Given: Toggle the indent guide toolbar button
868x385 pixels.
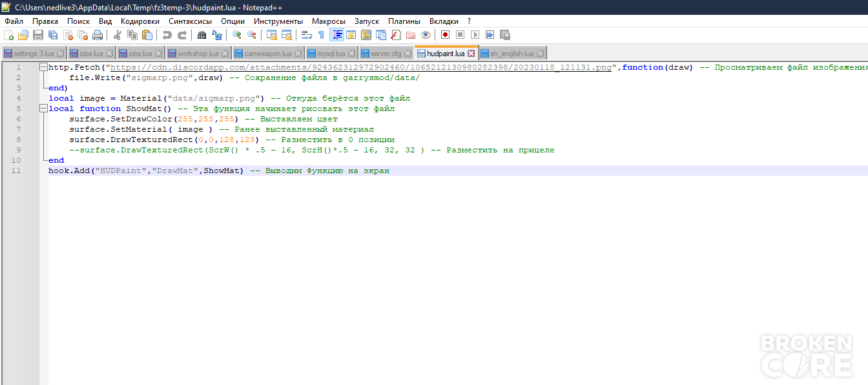Looking at the screenshot, I should (336, 35).
